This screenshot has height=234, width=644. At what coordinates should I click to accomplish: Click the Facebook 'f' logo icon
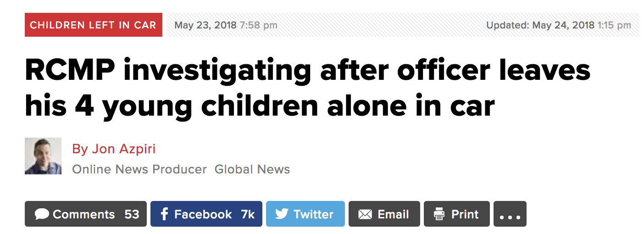tap(165, 214)
